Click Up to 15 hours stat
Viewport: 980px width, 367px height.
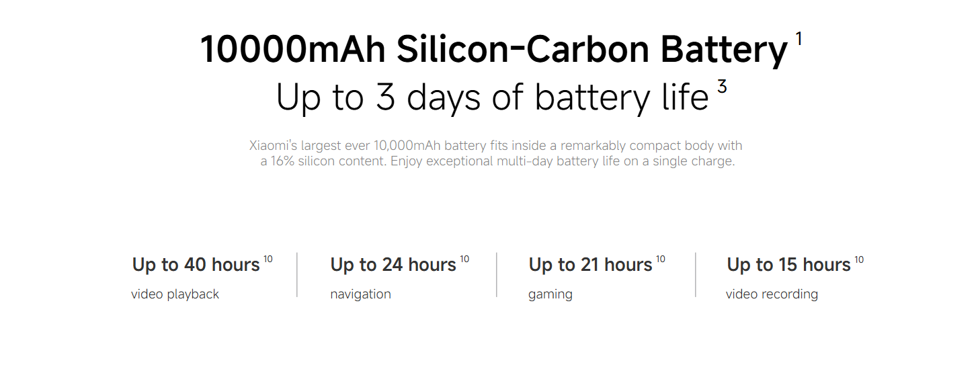pos(788,265)
